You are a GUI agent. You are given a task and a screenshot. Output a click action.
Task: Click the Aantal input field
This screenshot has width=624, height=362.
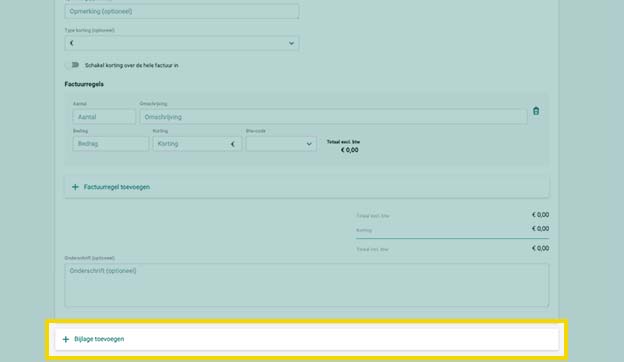coord(104,117)
